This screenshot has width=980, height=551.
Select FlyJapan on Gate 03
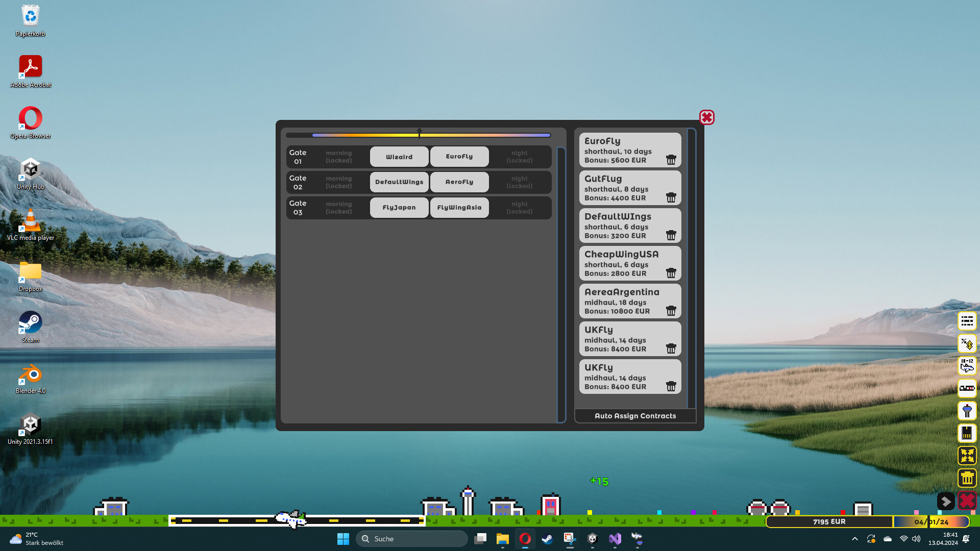tap(399, 207)
